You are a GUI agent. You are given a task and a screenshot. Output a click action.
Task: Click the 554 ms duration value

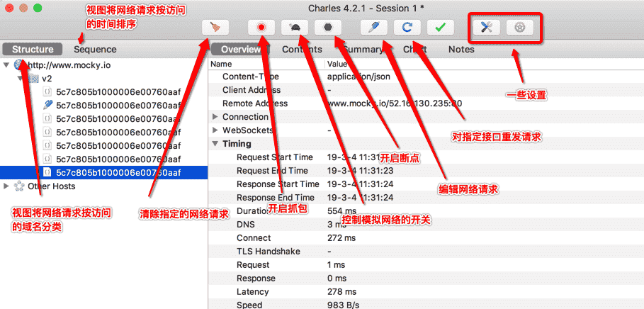coord(341,210)
